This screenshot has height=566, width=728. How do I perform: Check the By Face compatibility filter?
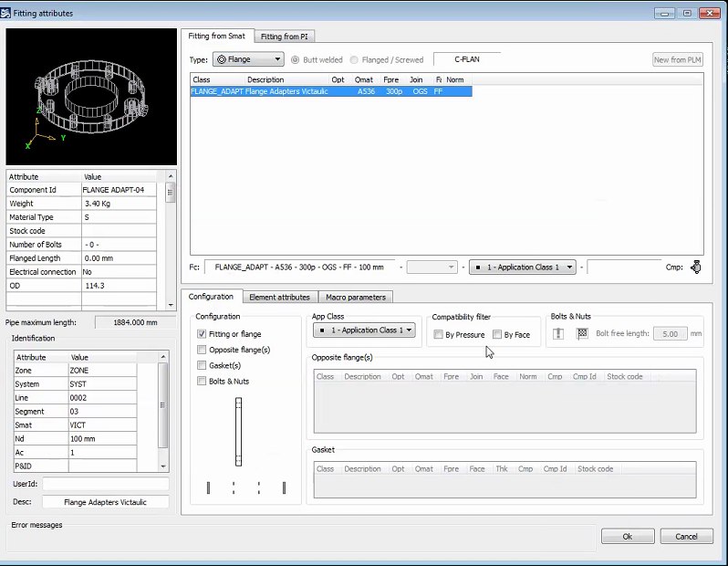(x=497, y=335)
